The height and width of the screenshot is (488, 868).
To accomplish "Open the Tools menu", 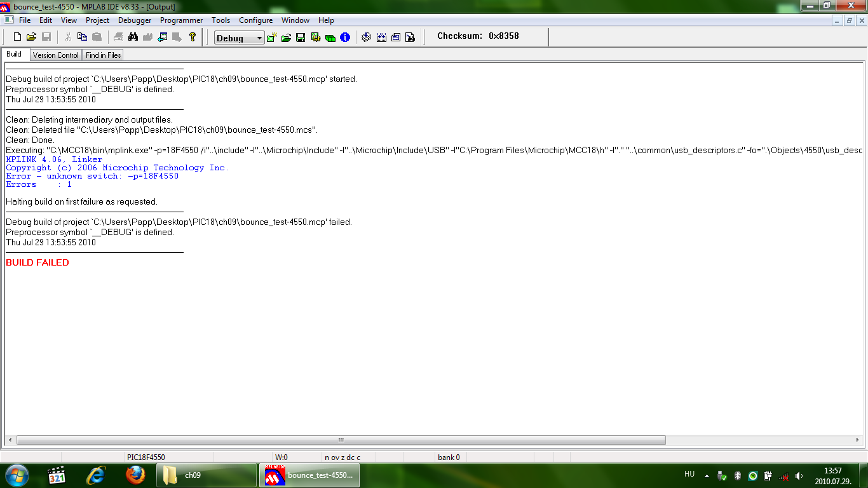I will 221,20.
